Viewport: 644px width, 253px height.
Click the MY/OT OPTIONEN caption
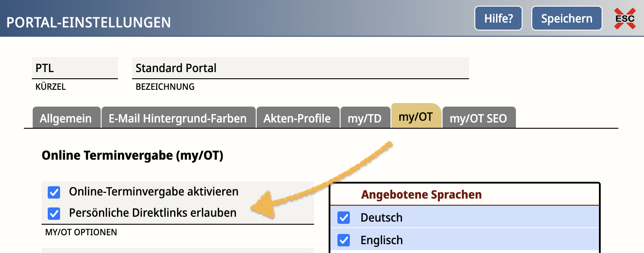pos(81,232)
